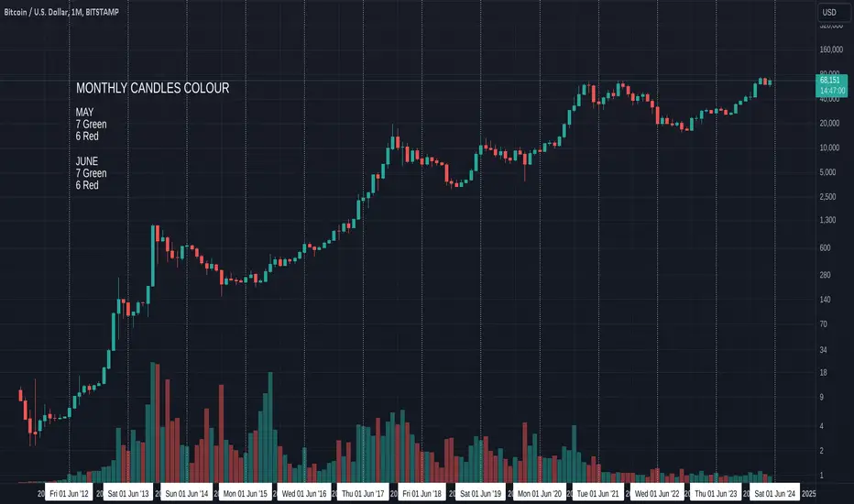Select the Thu 01 Jun '17 date marker
The height and width of the screenshot is (504, 854).
point(363,494)
